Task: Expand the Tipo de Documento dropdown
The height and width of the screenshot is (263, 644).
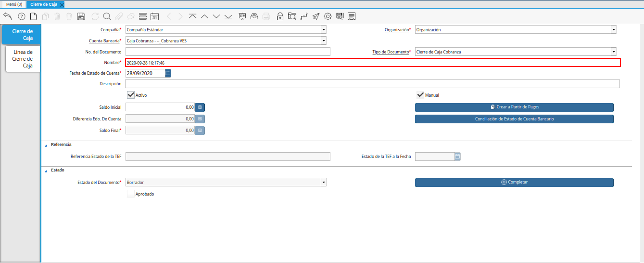Action: tap(614, 52)
